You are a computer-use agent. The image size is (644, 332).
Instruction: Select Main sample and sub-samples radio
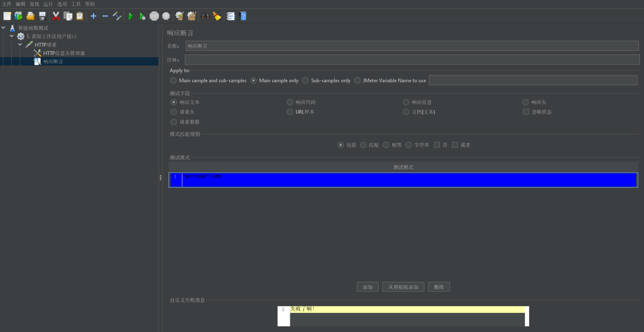click(173, 80)
